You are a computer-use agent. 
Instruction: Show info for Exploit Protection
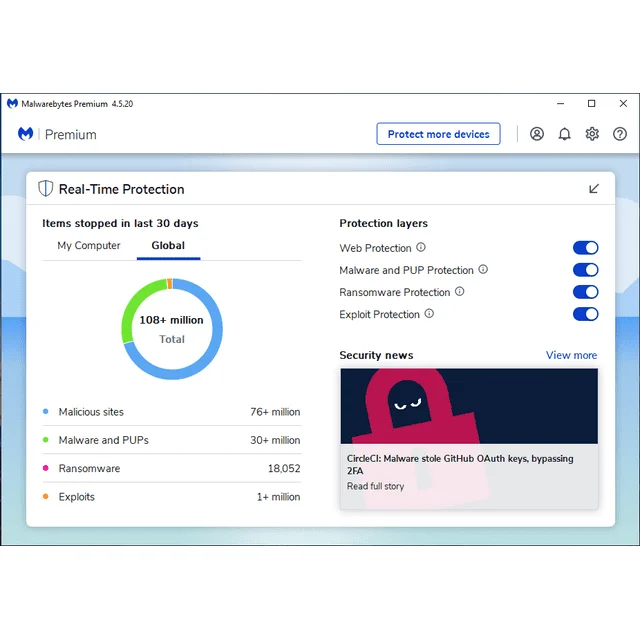(429, 313)
